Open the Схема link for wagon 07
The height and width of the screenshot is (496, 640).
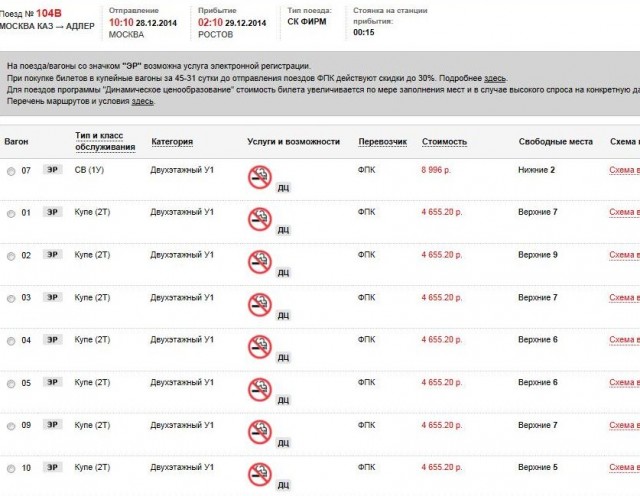point(623,171)
